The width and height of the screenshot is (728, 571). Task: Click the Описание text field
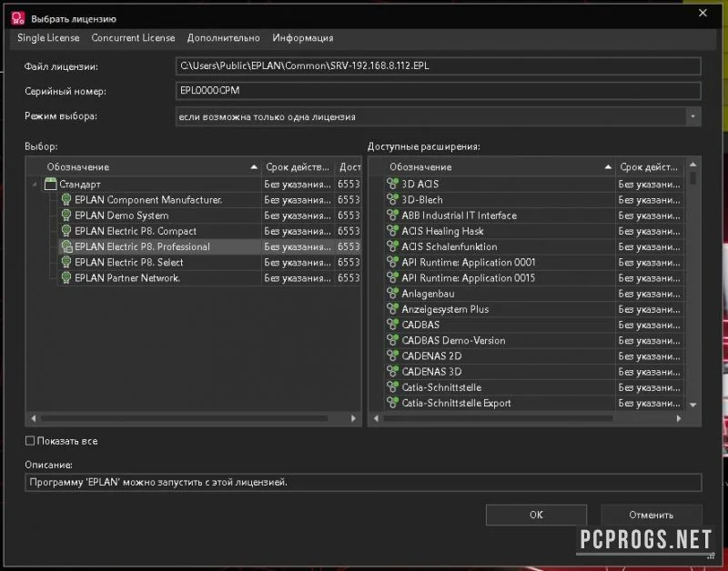coord(363,483)
